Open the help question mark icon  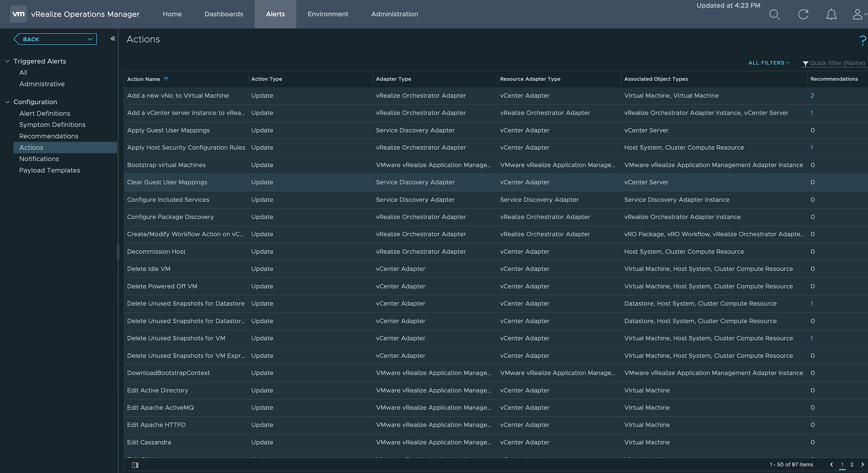tap(863, 40)
